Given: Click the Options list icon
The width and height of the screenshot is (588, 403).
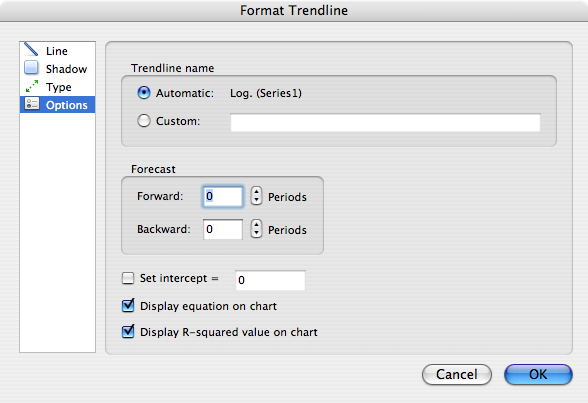Looking at the screenshot, I should 32,104.
